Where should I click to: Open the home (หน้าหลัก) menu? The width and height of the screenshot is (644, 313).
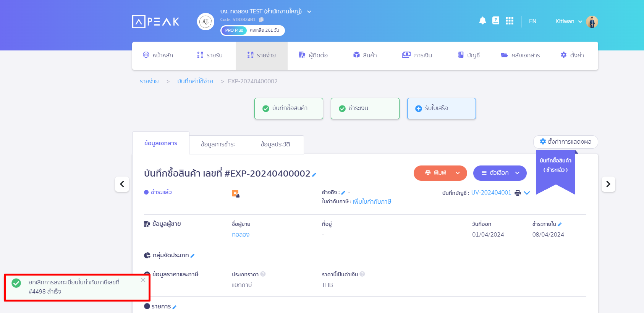click(158, 55)
